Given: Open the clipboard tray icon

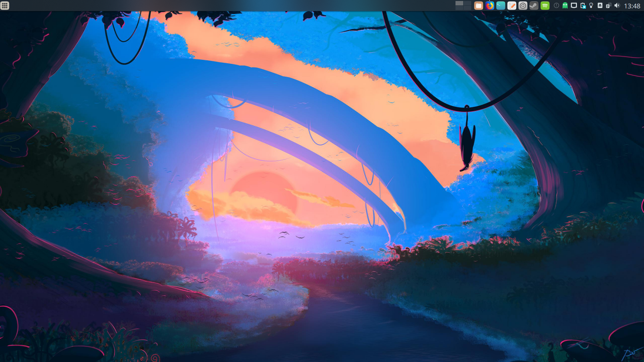Looking at the screenshot, I should (x=608, y=5).
